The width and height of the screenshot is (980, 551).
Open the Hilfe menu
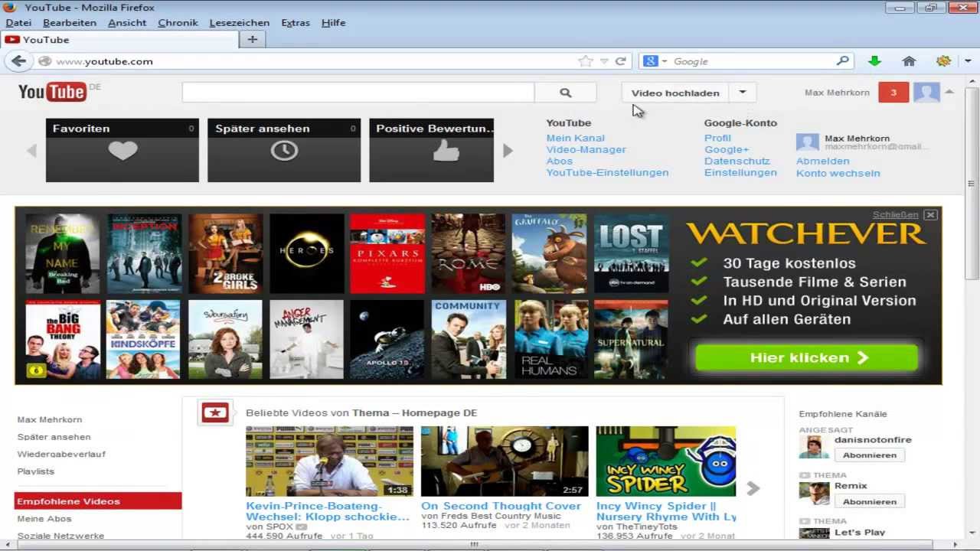333,23
